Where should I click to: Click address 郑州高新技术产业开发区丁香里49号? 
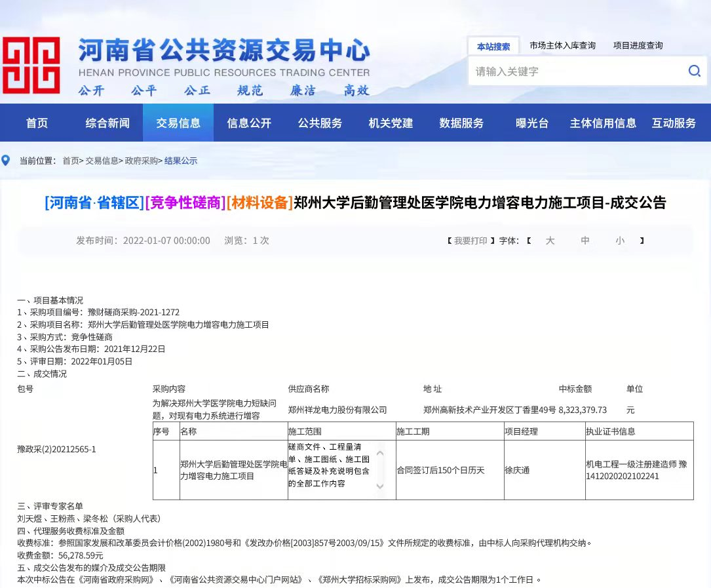coord(490,410)
